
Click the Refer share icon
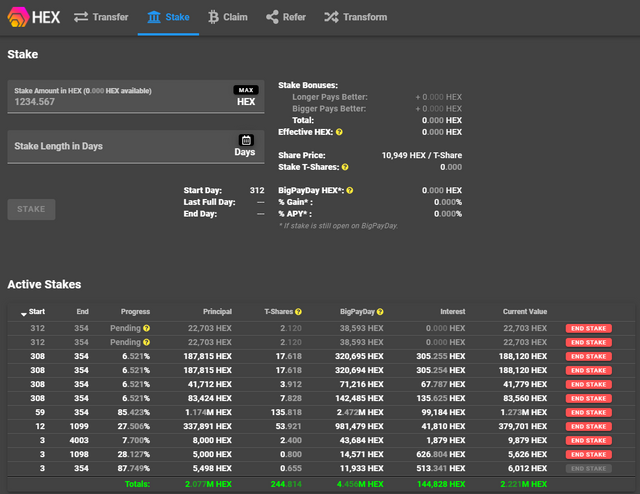click(x=272, y=17)
